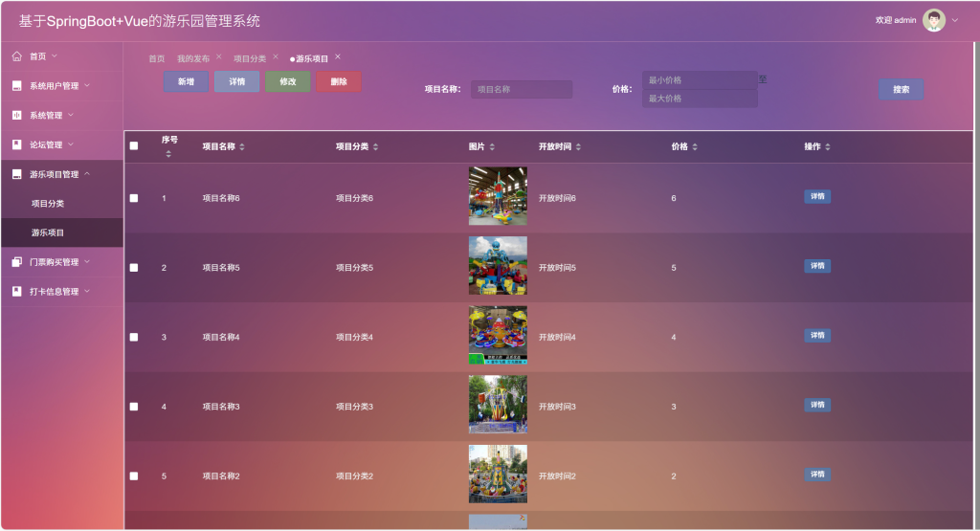Expand the 论坛管理 chevron

click(x=71, y=144)
